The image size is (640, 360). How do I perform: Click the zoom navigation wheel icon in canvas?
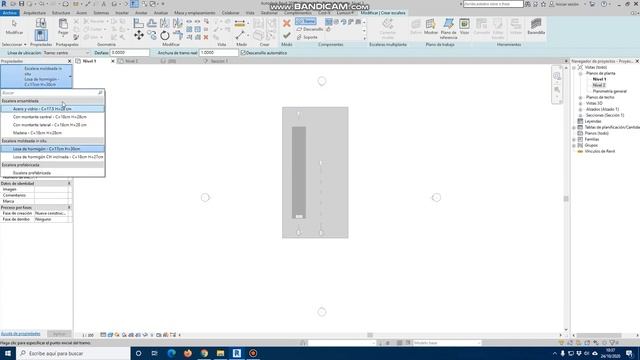tap(557, 76)
